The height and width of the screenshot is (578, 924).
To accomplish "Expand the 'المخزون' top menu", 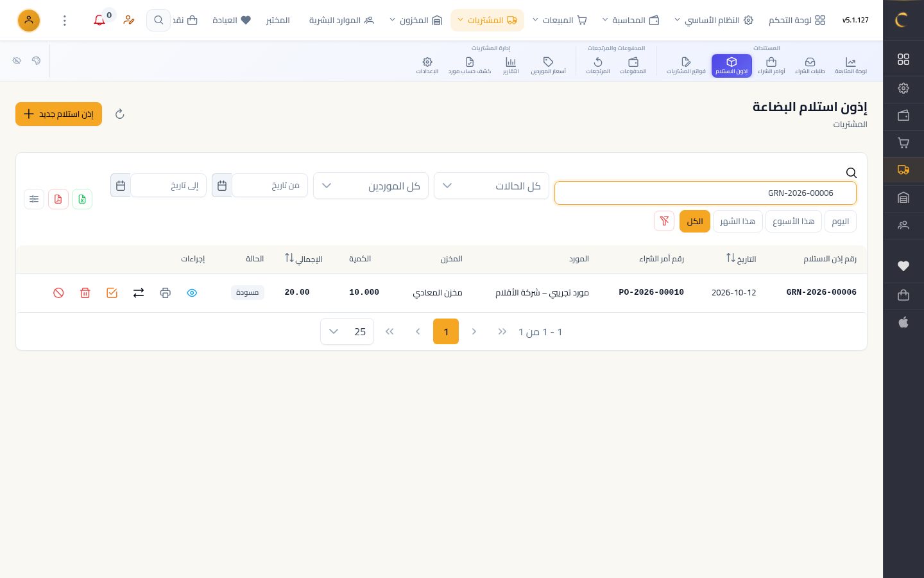I will coord(416,21).
